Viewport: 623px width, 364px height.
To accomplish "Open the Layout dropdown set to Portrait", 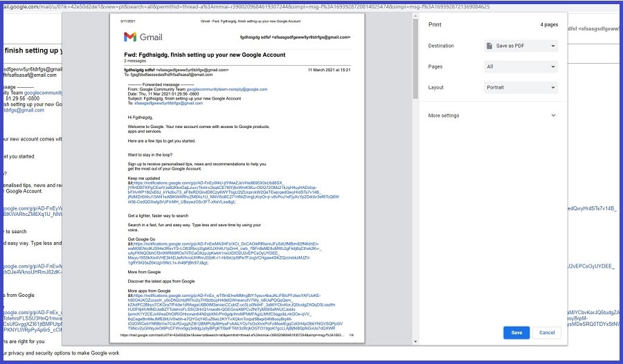I will (x=521, y=87).
